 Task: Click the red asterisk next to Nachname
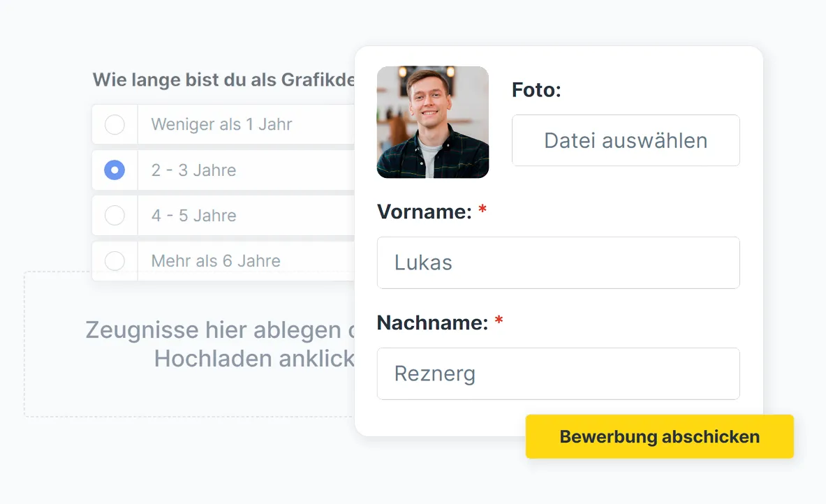pos(499,322)
